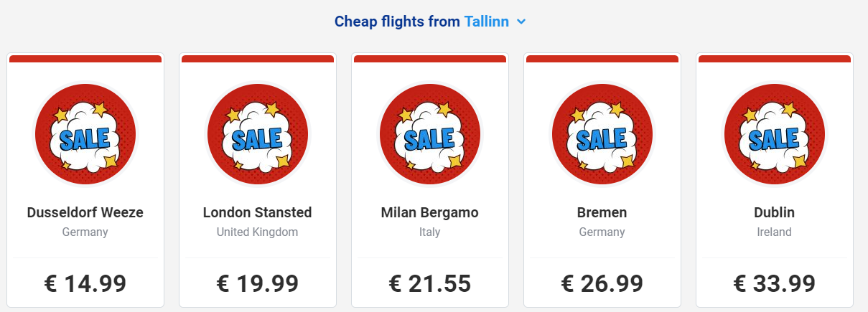Click the Italy country label
Screen dimensions: 868x312
[430, 232]
